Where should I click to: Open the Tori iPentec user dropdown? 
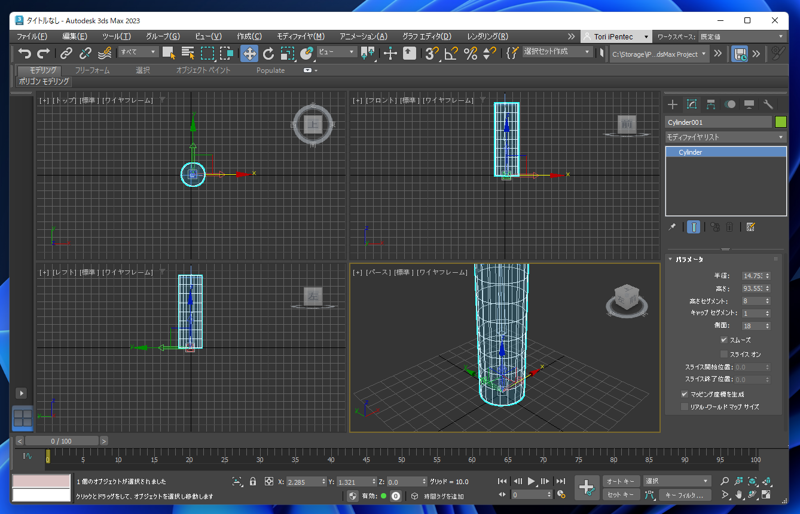616,37
